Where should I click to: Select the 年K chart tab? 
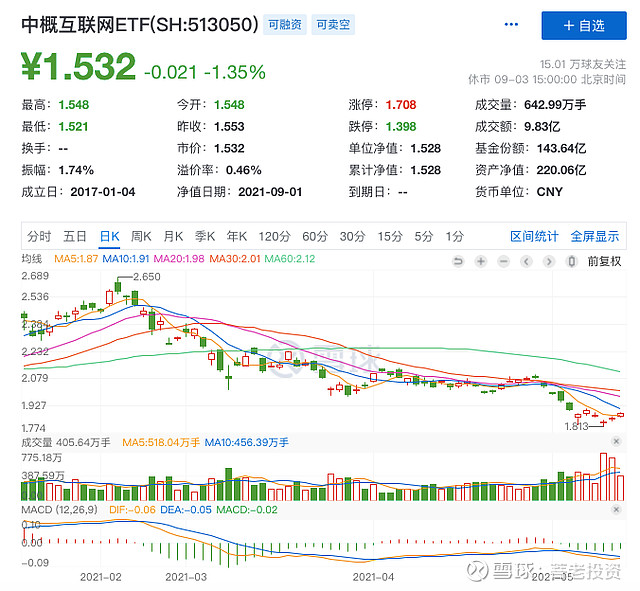(237, 236)
